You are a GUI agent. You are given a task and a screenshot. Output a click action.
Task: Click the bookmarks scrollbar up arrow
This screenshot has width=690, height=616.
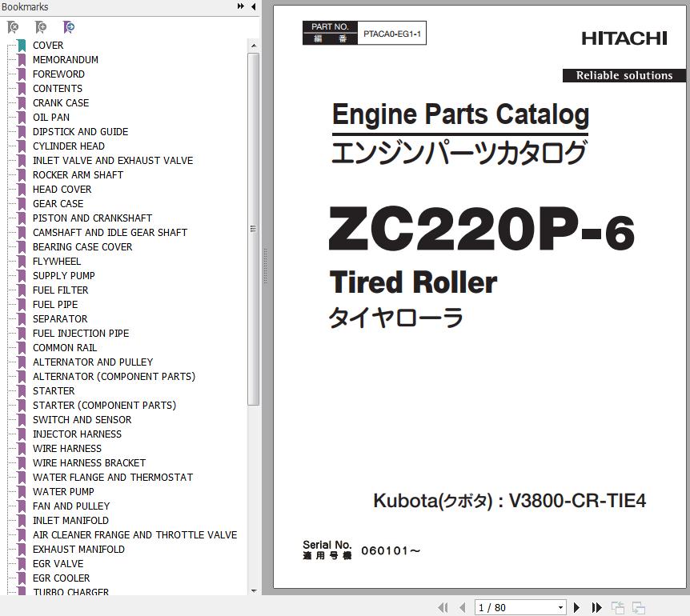coord(254,46)
